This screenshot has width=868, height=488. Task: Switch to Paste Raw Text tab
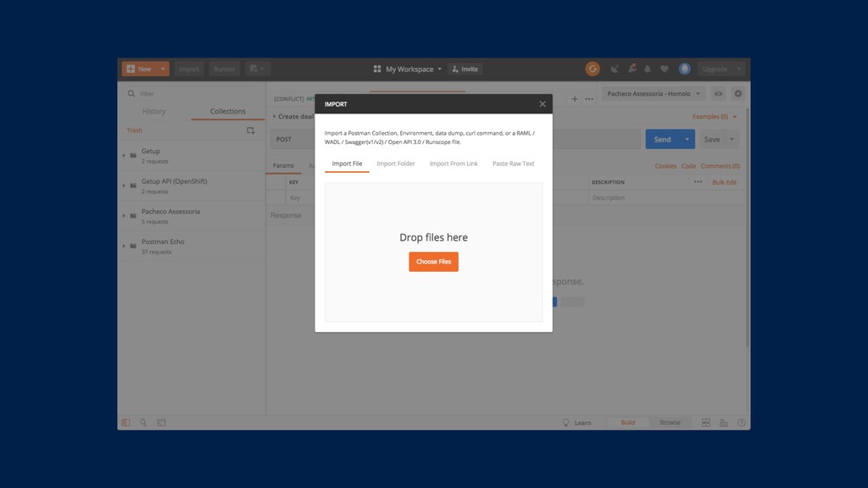[x=513, y=164]
